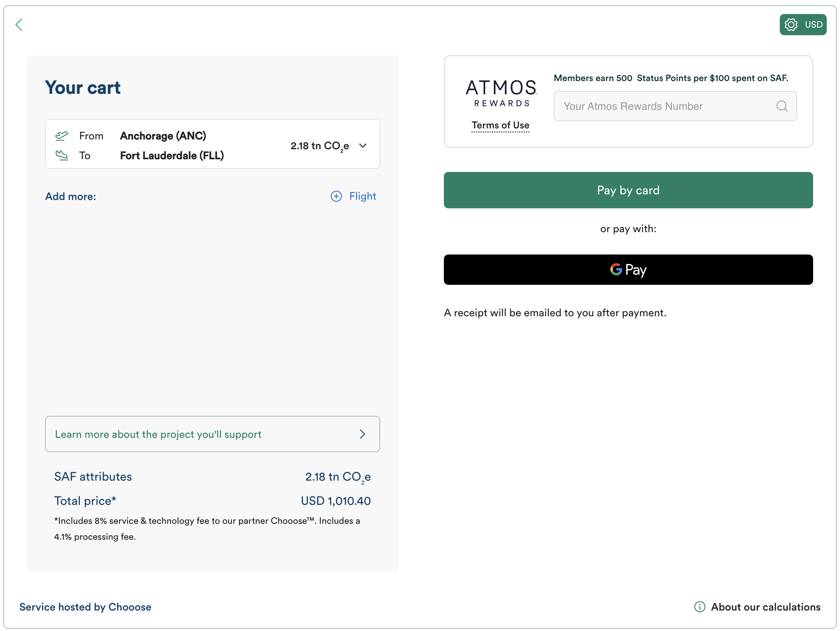Image resolution: width=840 pixels, height=631 pixels.
Task: Click the landing plane icon
Action: pos(61,155)
